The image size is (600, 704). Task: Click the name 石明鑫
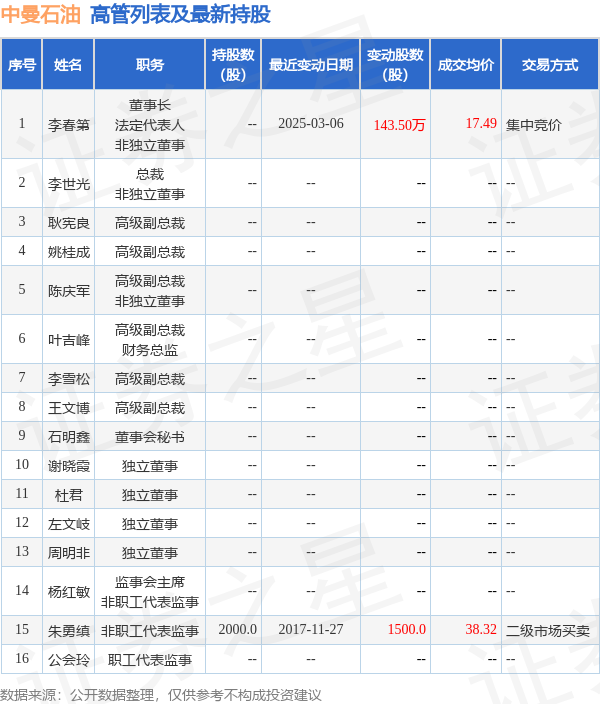(x=69, y=437)
